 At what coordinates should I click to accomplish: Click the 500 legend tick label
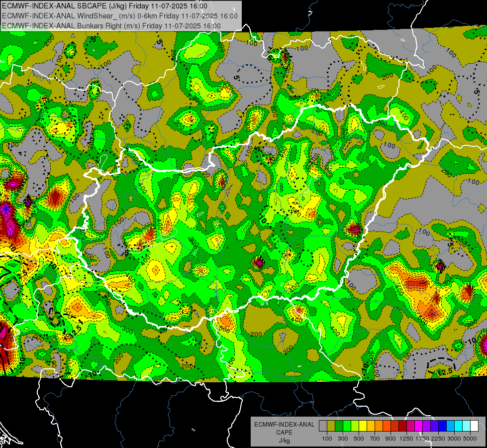359,439
